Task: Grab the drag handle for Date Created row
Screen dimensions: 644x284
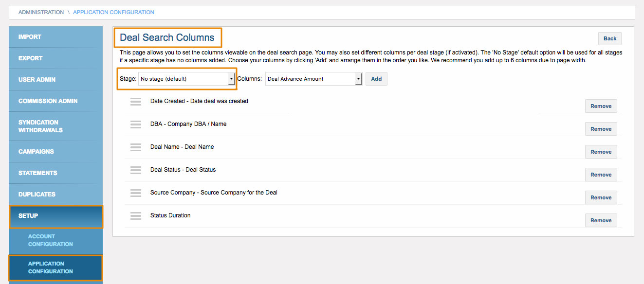Action: click(x=136, y=102)
